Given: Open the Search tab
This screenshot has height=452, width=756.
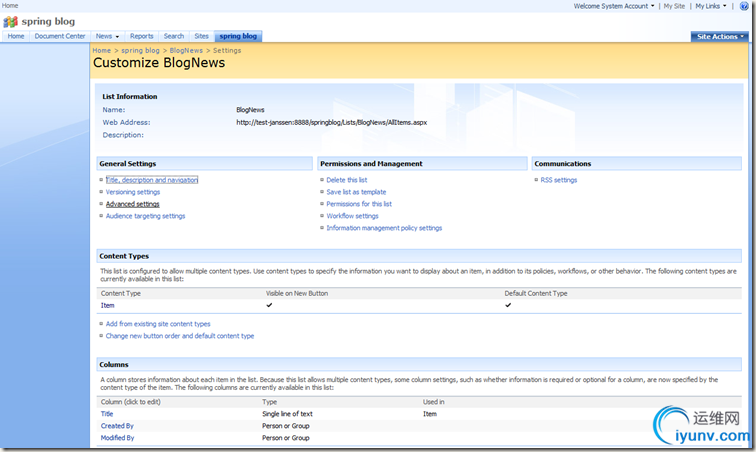Looking at the screenshot, I should pyautogui.click(x=174, y=36).
